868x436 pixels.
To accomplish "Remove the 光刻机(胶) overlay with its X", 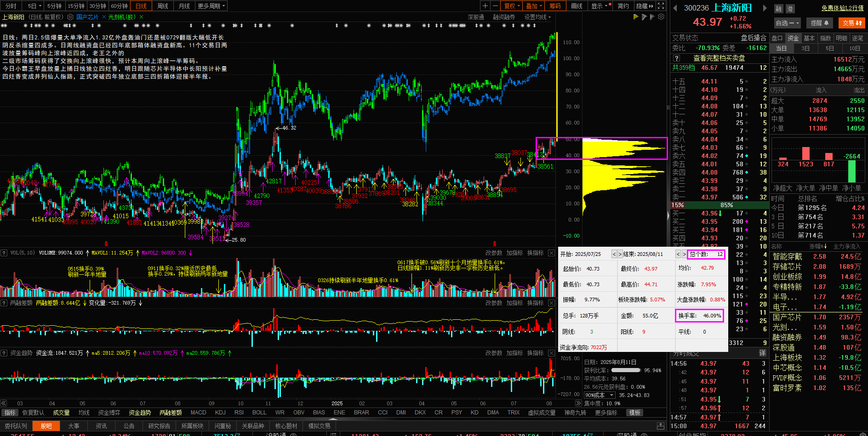I will 141,17.
